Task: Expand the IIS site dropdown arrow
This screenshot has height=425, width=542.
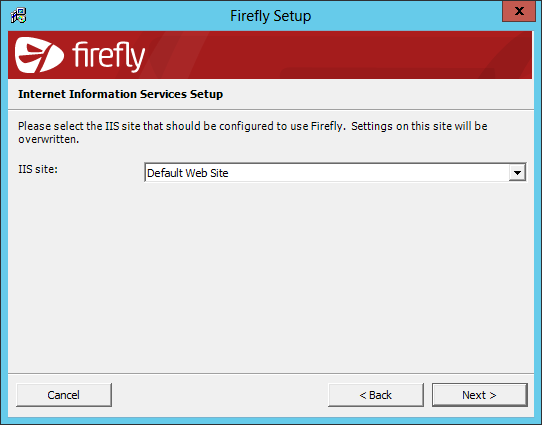Action: pyautogui.click(x=517, y=172)
